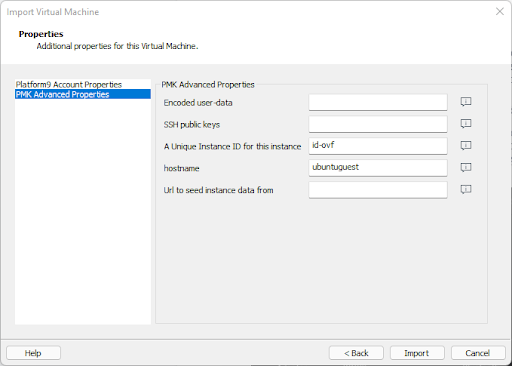Image resolution: width=512 pixels, height=366 pixels.
Task: Edit the Unique Instance ID field containing id-ovf
Action: [378, 146]
